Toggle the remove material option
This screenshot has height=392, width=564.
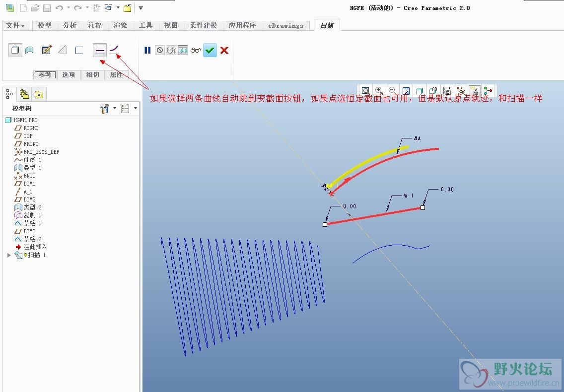point(63,50)
